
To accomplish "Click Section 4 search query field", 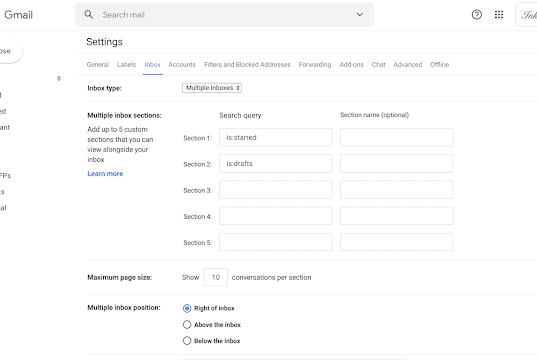I will (x=276, y=216).
